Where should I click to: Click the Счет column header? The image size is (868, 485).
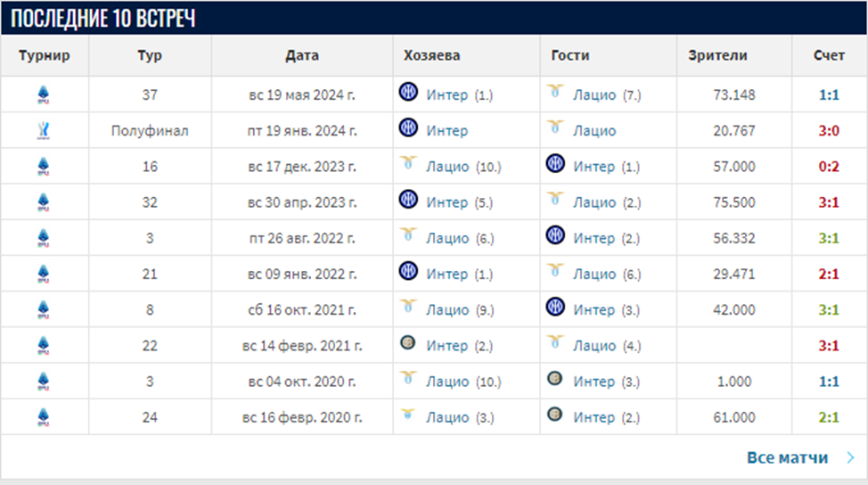pos(829,55)
